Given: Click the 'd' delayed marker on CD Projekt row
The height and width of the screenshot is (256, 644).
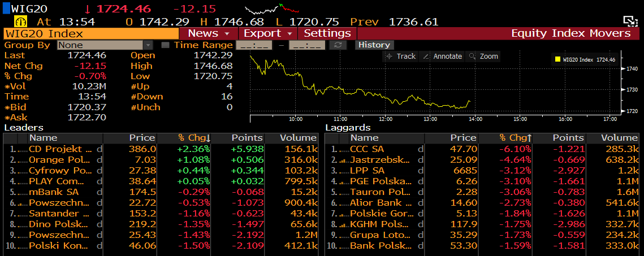Looking at the screenshot, I should point(98,149).
